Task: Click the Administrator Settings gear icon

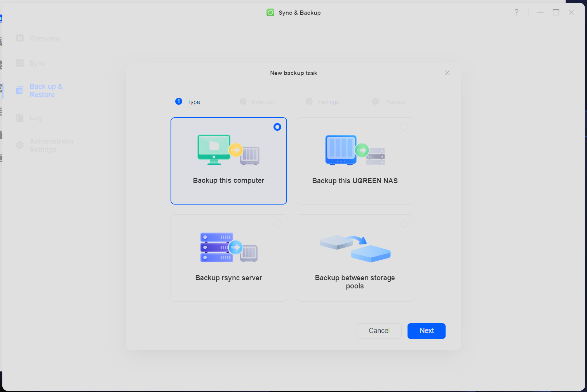Action: [x=20, y=145]
